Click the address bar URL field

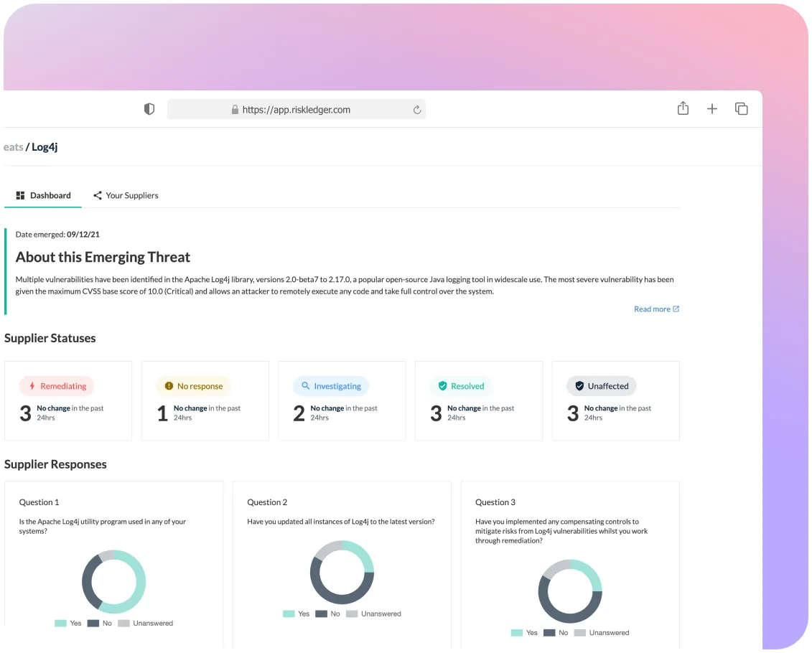tap(297, 109)
